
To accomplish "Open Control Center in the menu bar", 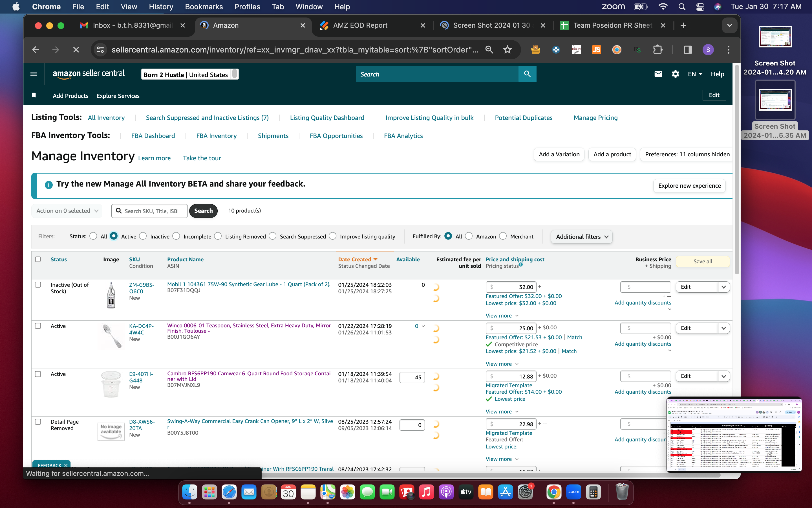I will coord(700,7).
